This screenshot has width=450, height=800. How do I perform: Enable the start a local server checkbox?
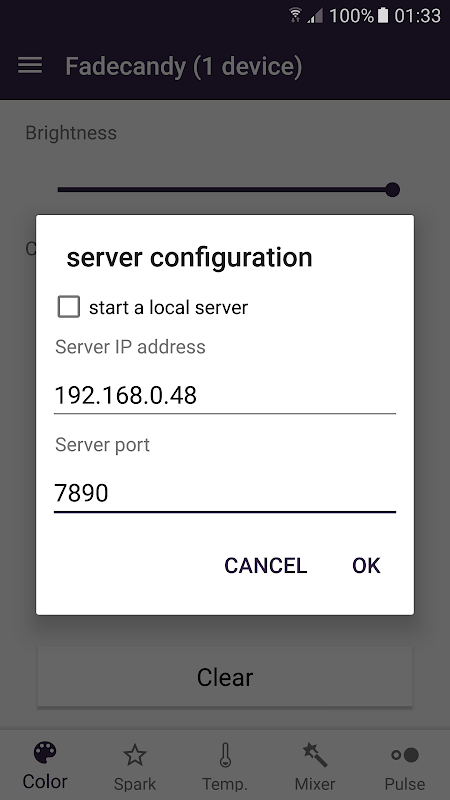[x=68, y=307]
